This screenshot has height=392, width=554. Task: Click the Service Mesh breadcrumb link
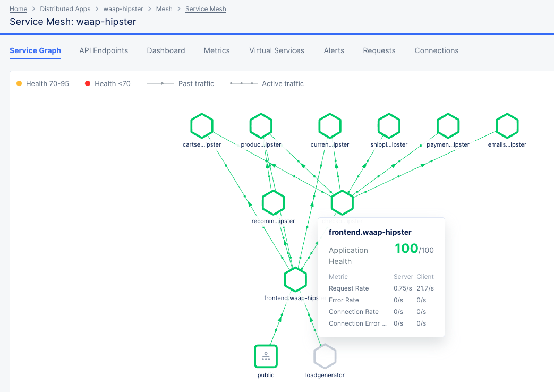tap(206, 8)
